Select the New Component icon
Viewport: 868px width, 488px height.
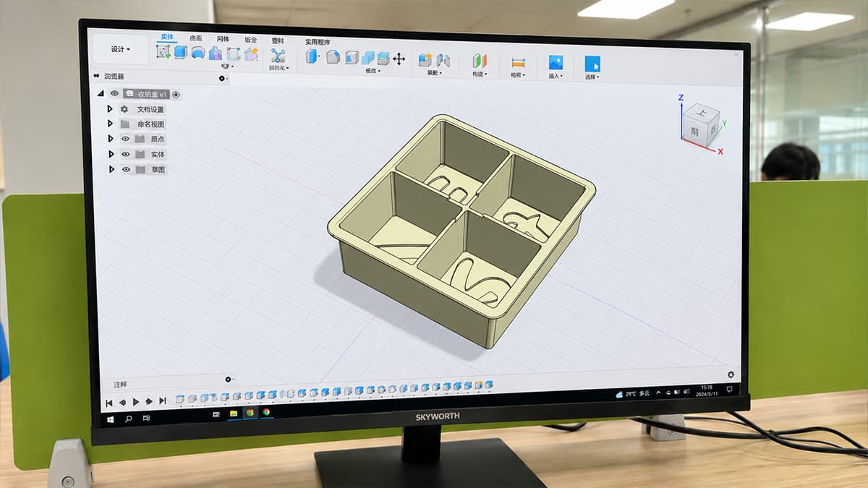tap(425, 60)
